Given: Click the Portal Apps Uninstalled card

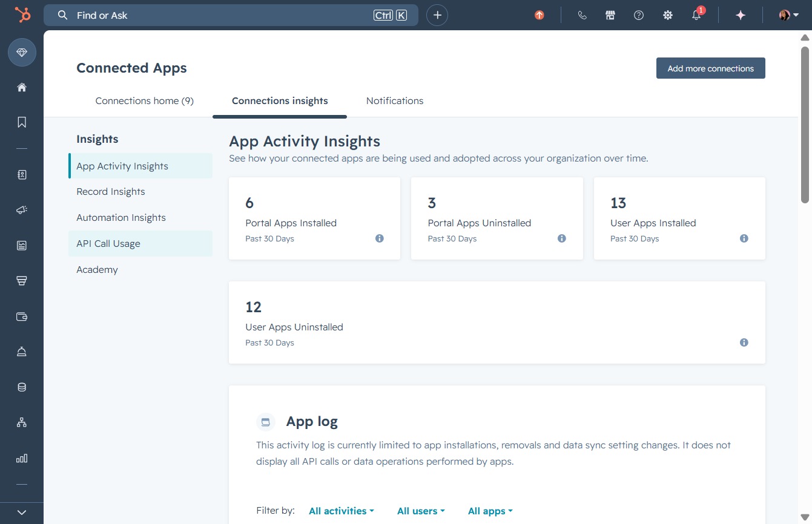Looking at the screenshot, I should [497, 218].
